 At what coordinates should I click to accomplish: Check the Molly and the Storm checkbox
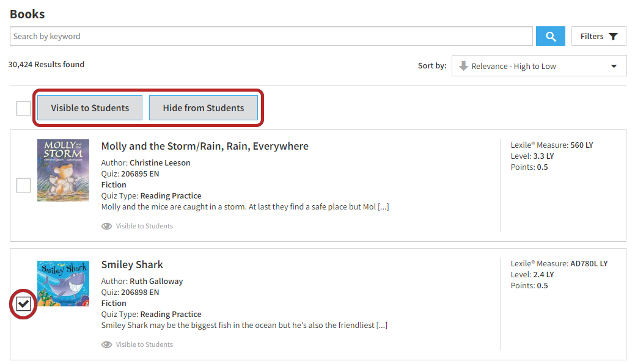coord(23,186)
